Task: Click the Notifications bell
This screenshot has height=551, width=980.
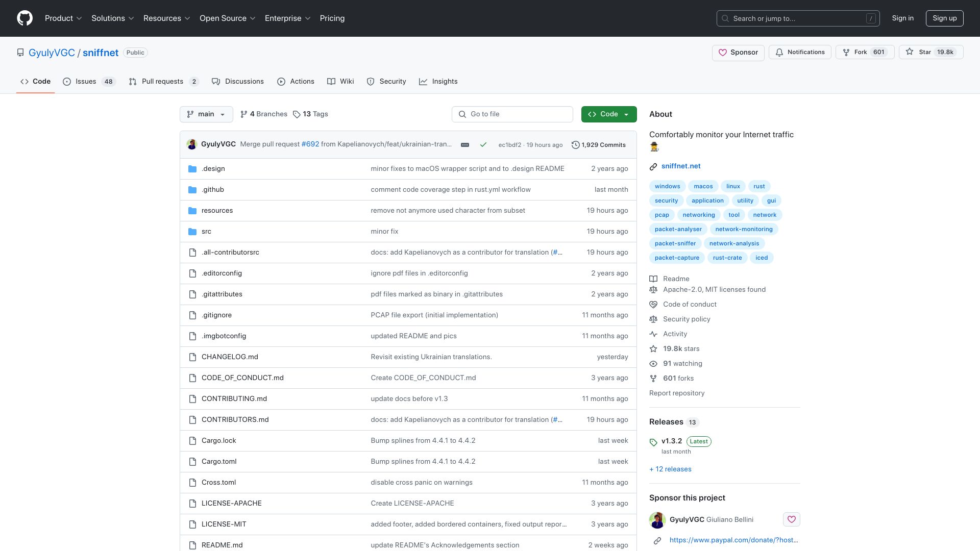Action: click(800, 52)
